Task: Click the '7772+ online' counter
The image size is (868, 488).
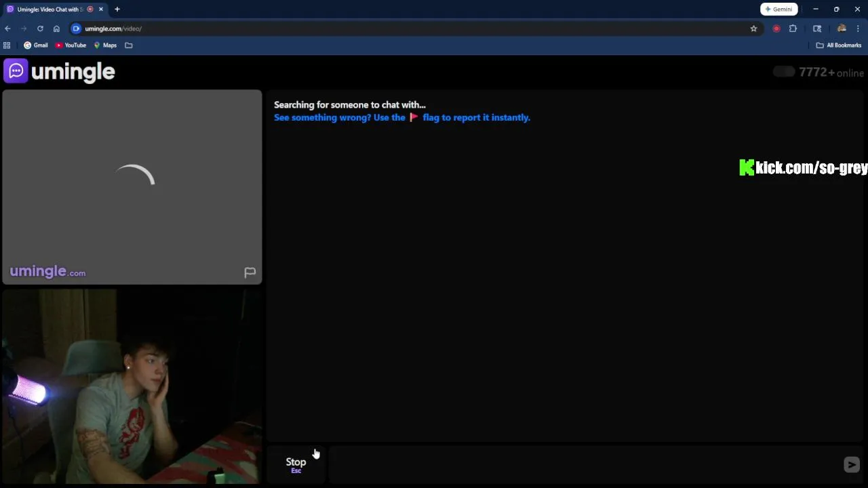Action: tap(831, 73)
